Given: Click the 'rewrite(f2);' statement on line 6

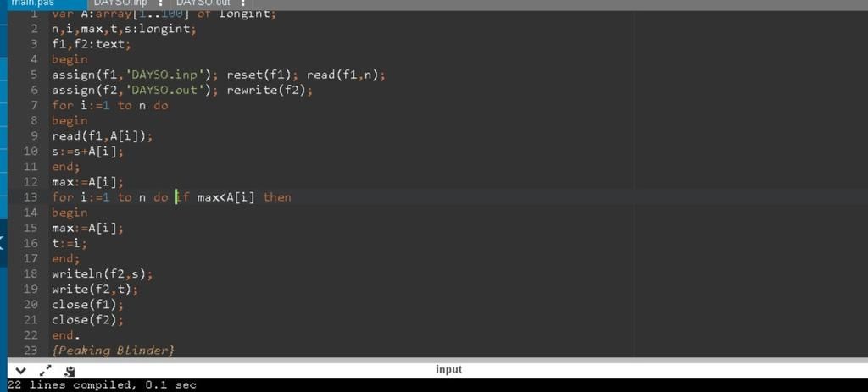Looking at the screenshot, I should tap(270, 90).
